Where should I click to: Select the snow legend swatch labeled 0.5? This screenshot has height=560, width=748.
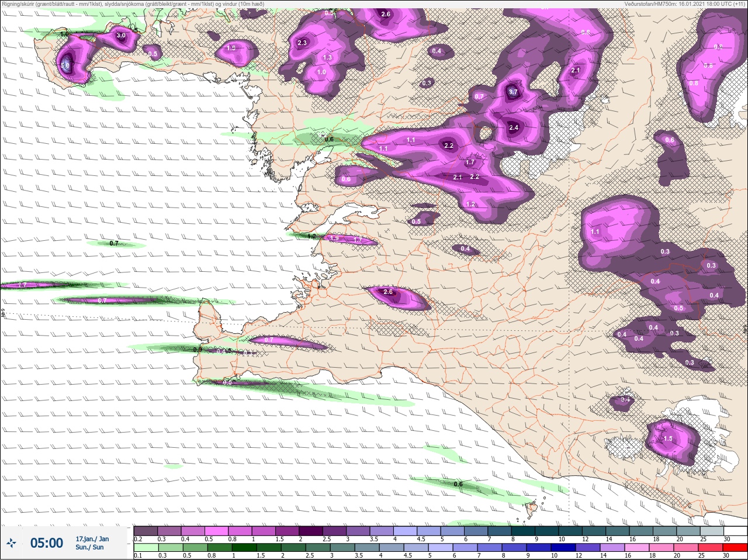coord(217,531)
